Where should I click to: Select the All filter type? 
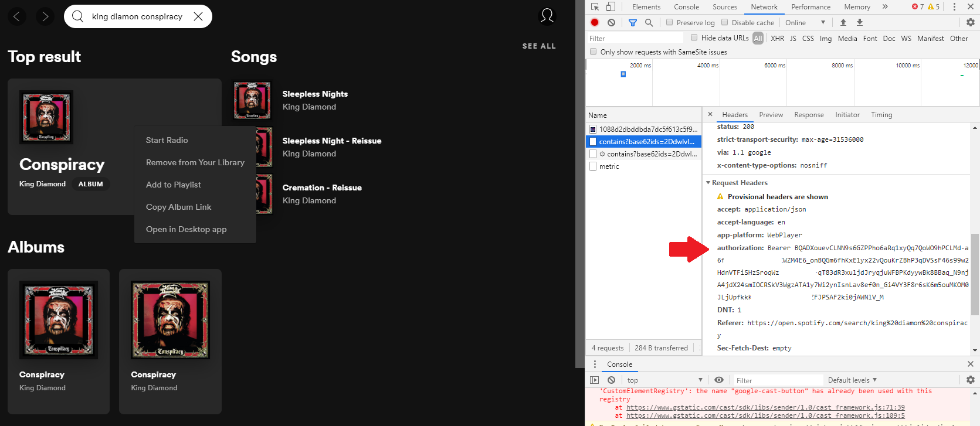(x=758, y=38)
